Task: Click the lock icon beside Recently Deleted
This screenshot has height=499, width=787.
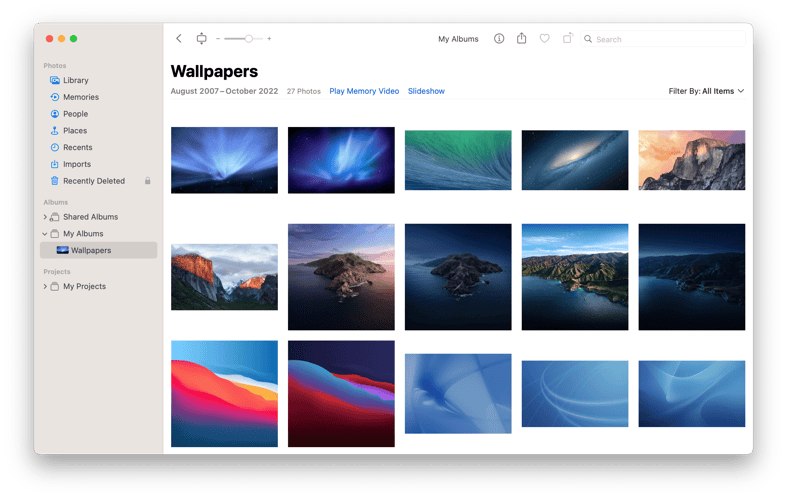Action: tap(148, 181)
